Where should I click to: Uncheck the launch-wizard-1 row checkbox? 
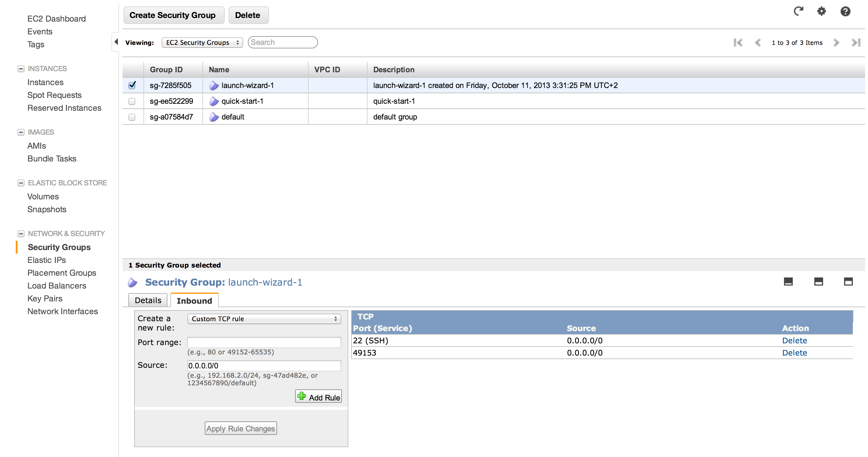[132, 85]
